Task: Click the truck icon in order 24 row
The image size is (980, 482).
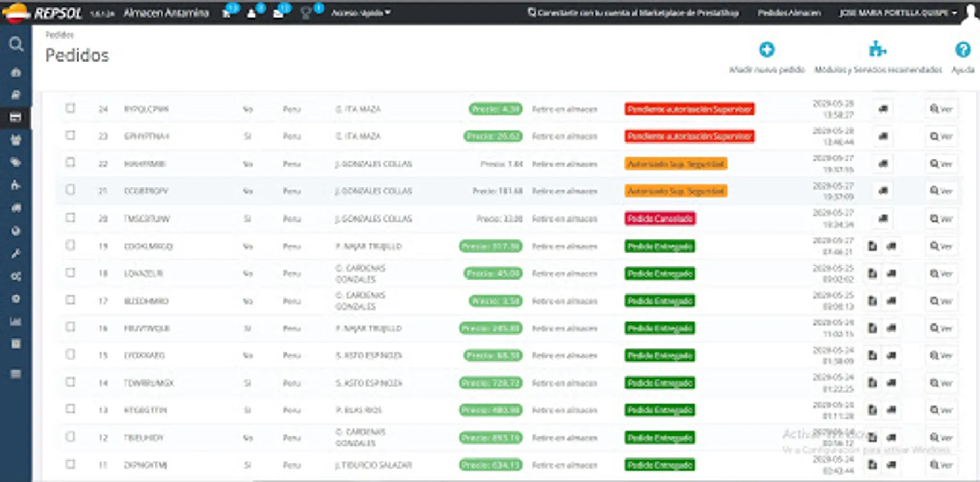Action: coord(883,109)
